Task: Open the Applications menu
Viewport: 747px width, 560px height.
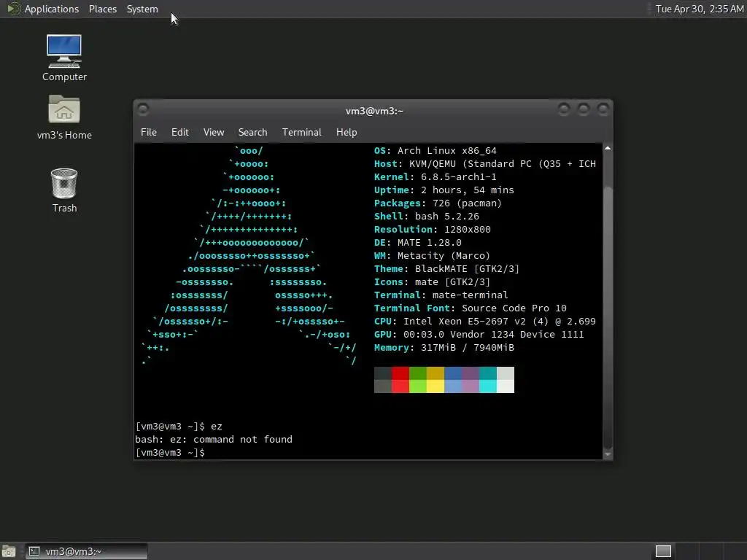Action: tap(52, 9)
